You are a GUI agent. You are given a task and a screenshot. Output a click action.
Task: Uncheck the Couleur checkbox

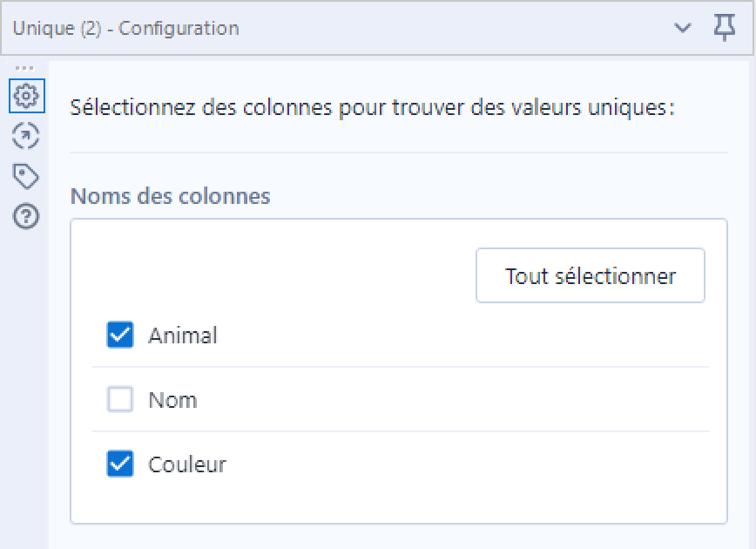(x=120, y=464)
